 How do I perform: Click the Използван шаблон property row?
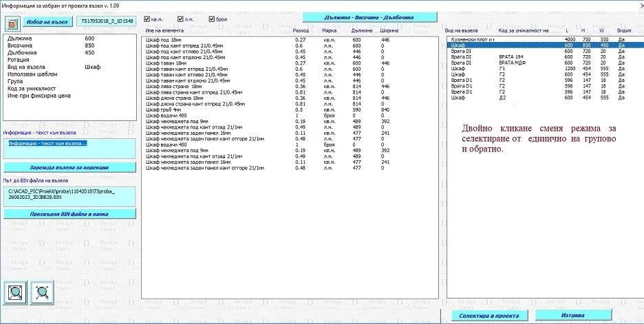(69, 74)
